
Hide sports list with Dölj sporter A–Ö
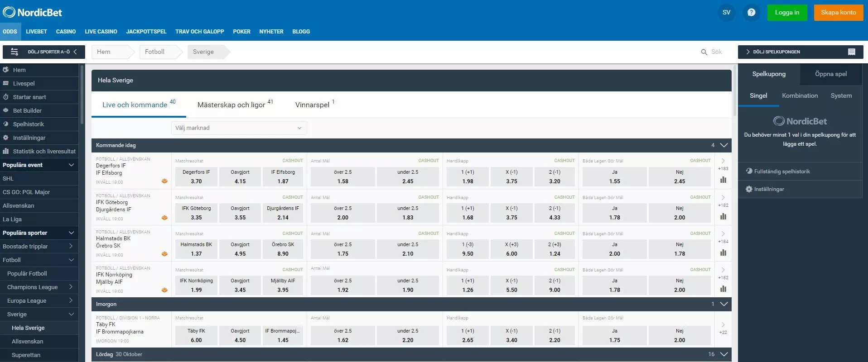click(43, 52)
